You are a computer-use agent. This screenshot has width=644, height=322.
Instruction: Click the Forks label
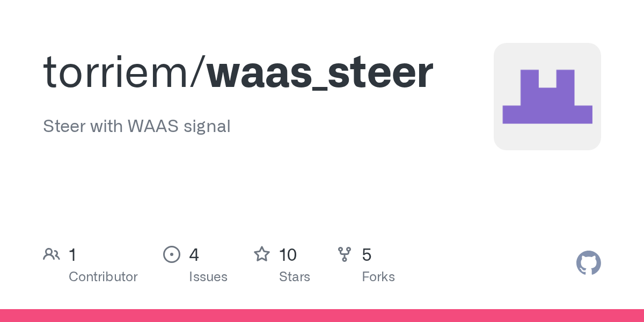(x=378, y=277)
